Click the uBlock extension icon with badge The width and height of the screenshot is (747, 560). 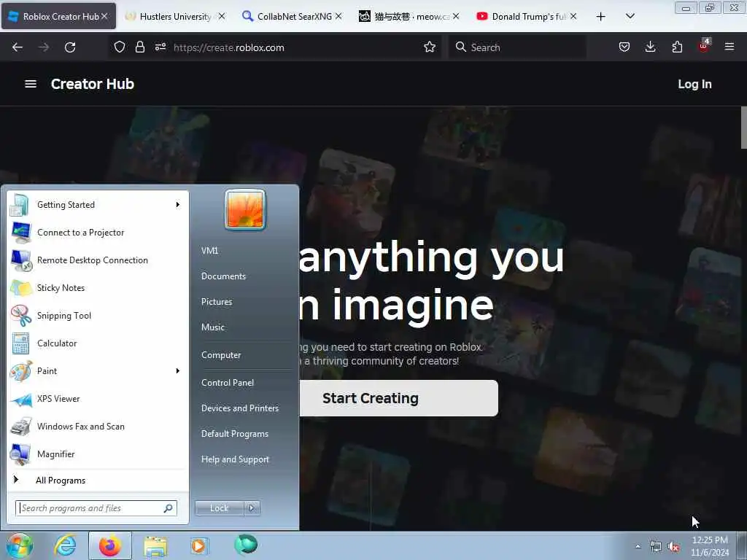point(704,46)
